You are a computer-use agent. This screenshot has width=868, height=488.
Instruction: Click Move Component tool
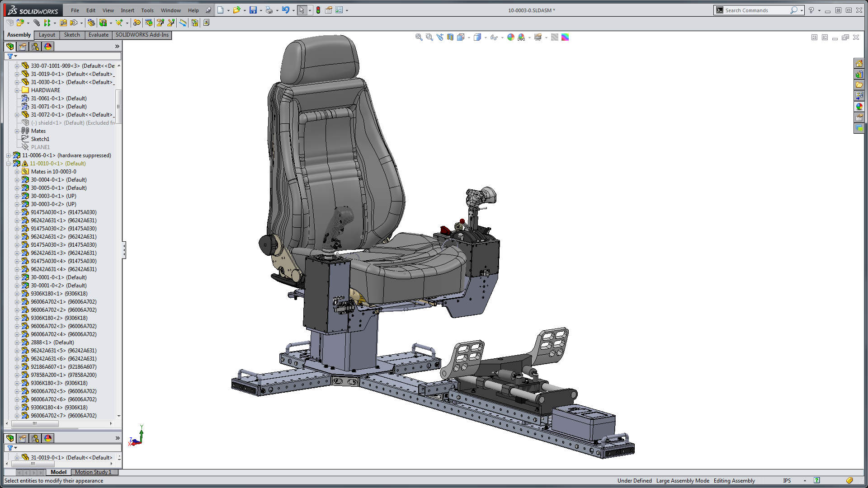click(x=74, y=23)
